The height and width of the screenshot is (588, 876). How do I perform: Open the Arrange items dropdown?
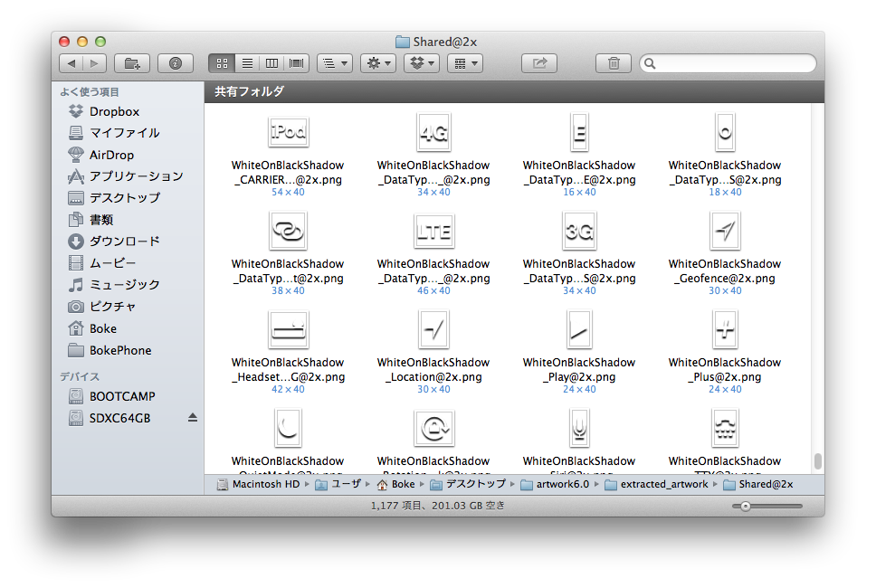pyautogui.click(x=465, y=63)
